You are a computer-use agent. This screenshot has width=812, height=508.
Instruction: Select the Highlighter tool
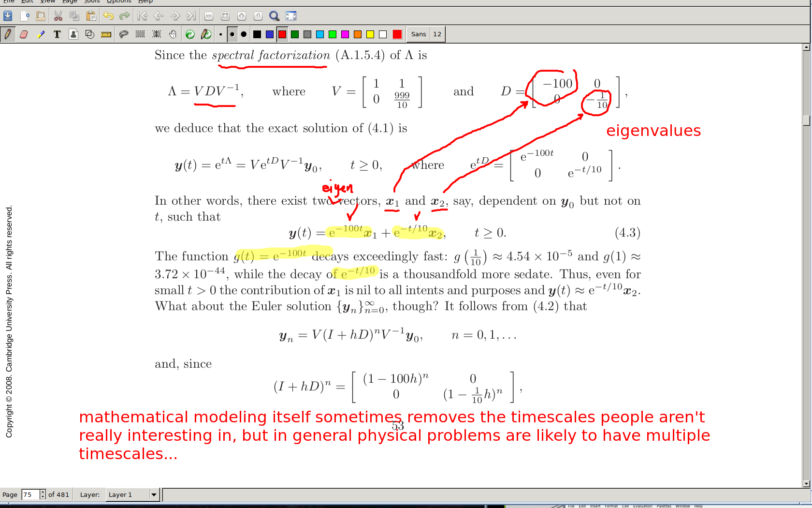coord(41,34)
